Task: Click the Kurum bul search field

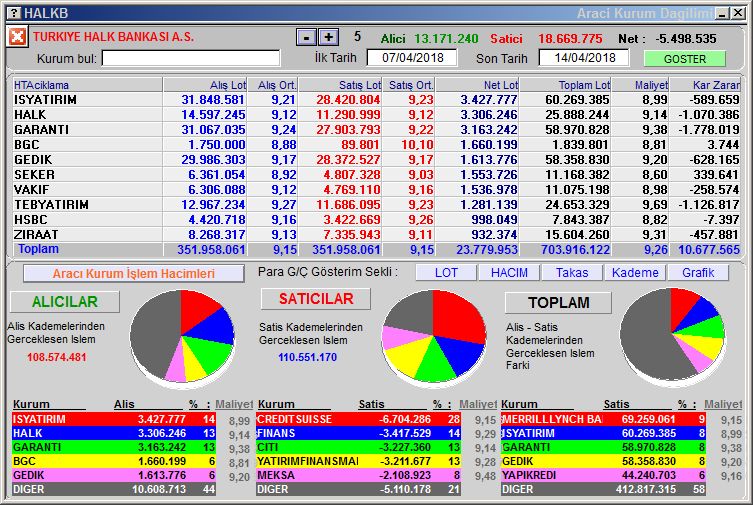Action: tap(191, 58)
